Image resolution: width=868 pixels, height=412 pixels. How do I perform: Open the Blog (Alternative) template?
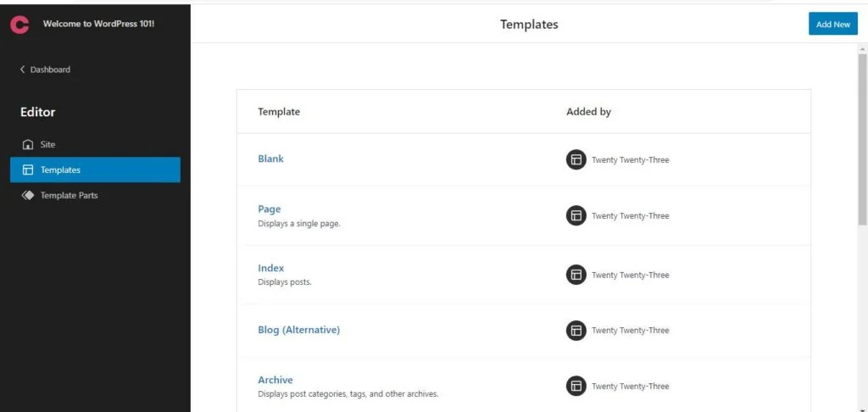tap(298, 330)
